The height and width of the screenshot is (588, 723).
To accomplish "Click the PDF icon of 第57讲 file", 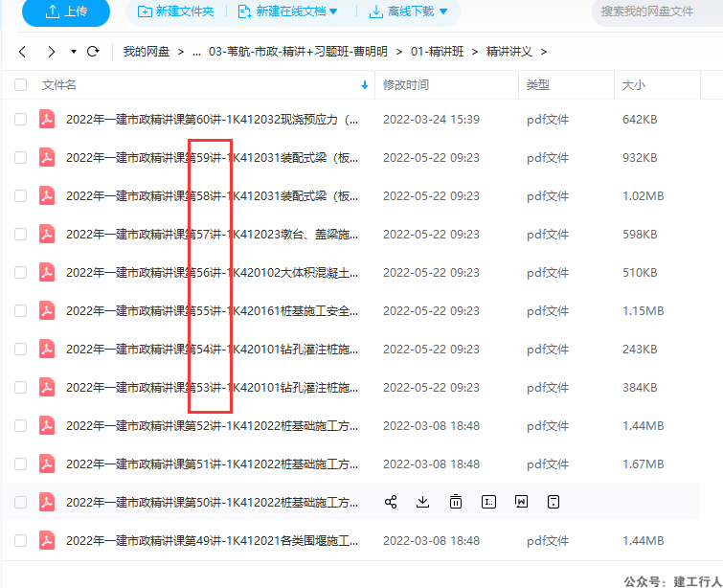I will pyautogui.click(x=47, y=234).
